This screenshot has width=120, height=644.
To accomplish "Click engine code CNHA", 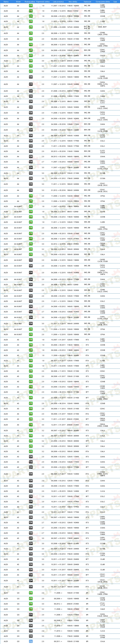I will (x=103, y=157).
